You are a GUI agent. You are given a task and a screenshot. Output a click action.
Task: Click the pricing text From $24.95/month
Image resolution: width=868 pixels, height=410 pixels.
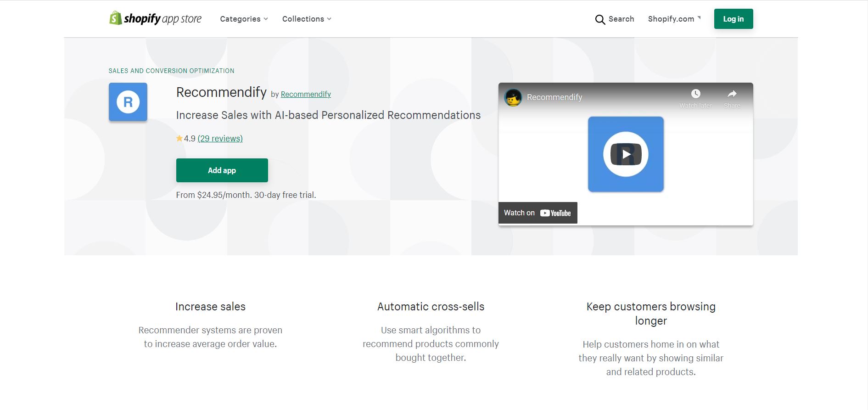246,195
